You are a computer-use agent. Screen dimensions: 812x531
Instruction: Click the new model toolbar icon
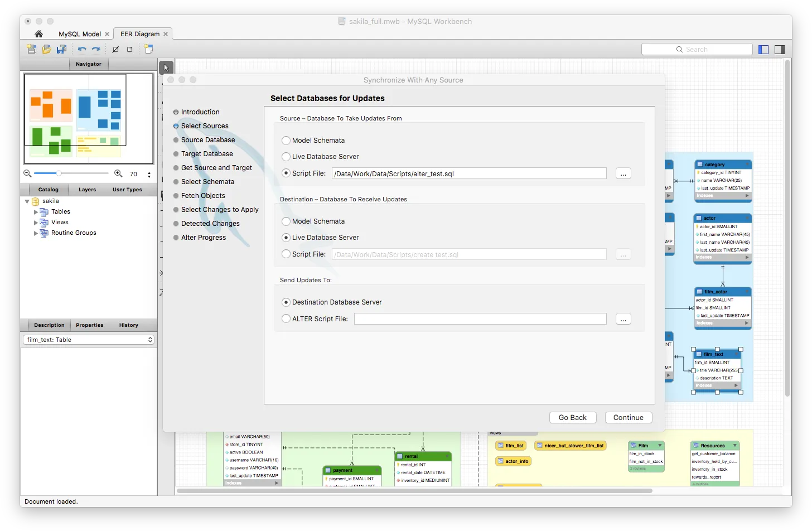pos(32,49)
